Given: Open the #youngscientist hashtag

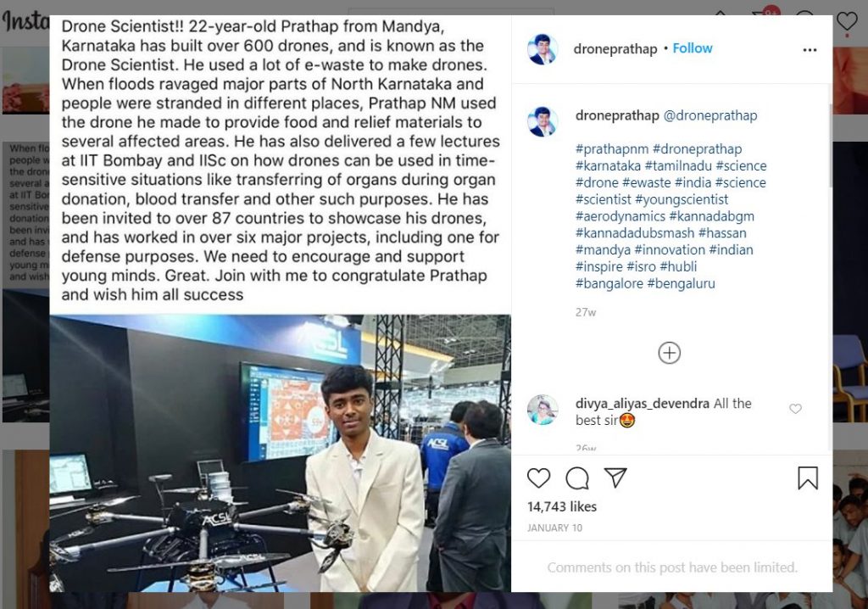Looking at the screenshot, I should point(682,199).
